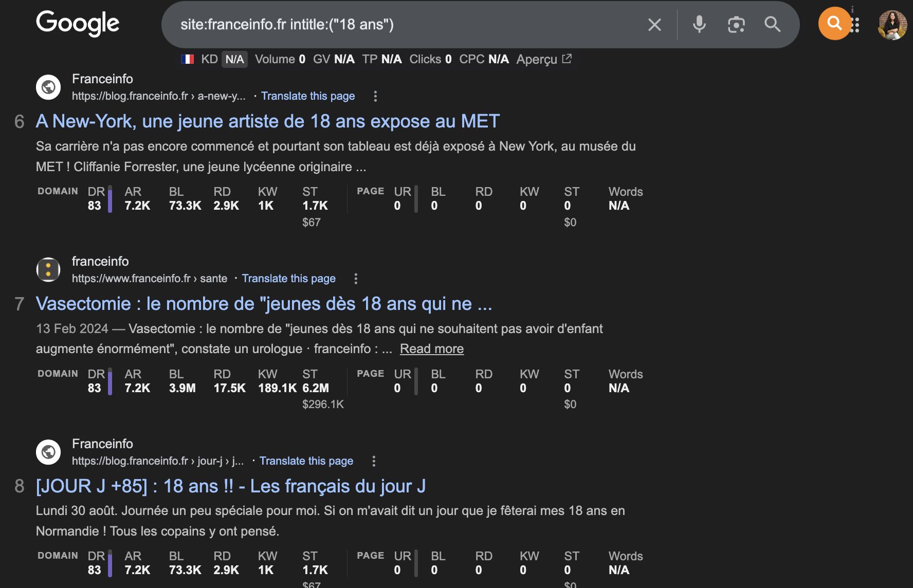
Task: Expand the Read more snippet text
Action: pyautogui.click(x=431, y=348)
